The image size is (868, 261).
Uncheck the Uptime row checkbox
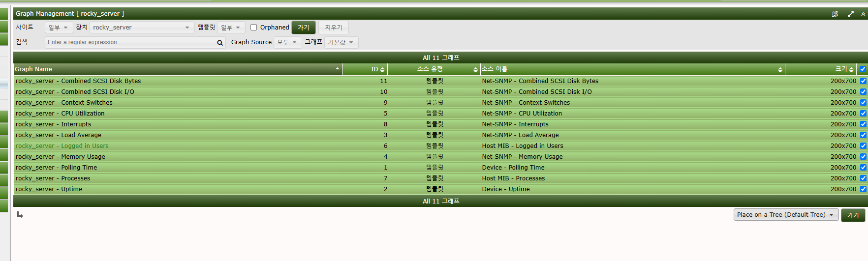[863, 189]
